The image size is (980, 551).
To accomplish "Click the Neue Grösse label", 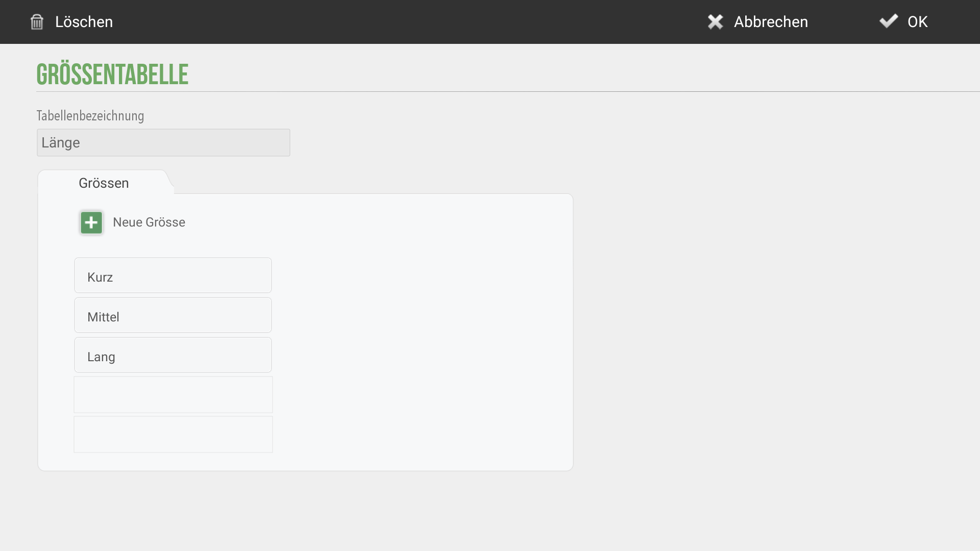I will click(149, 222).
